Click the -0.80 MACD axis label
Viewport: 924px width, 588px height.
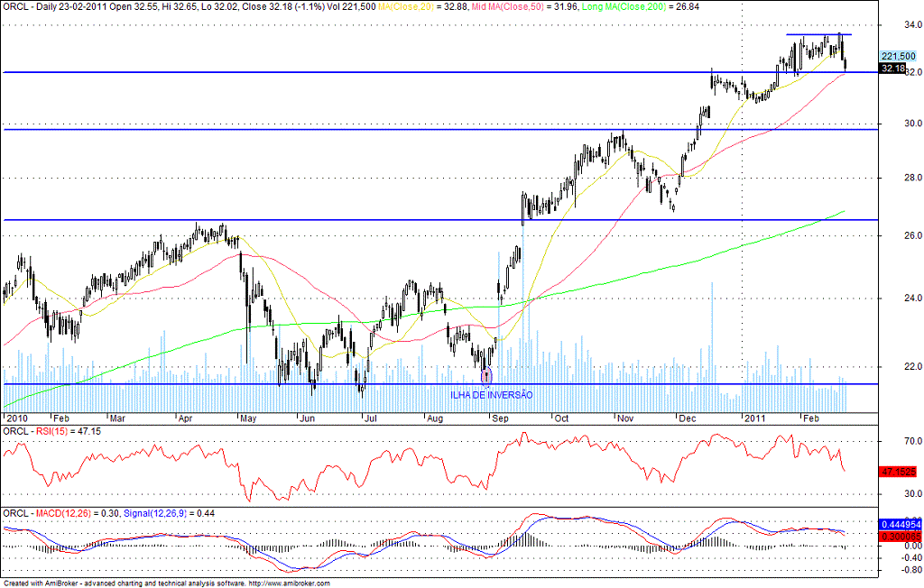pyautogui.click(x=911, y=570)
